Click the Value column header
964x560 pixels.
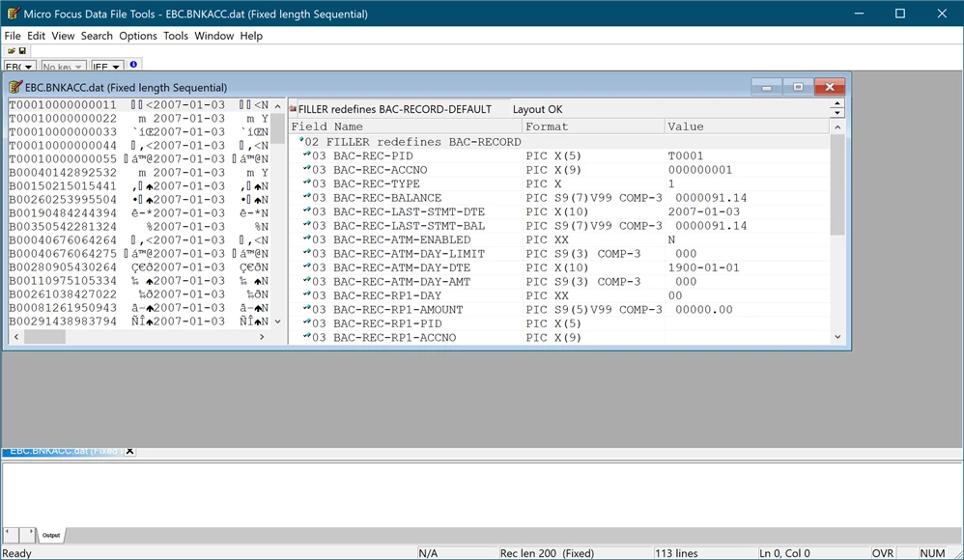[747, 126]
